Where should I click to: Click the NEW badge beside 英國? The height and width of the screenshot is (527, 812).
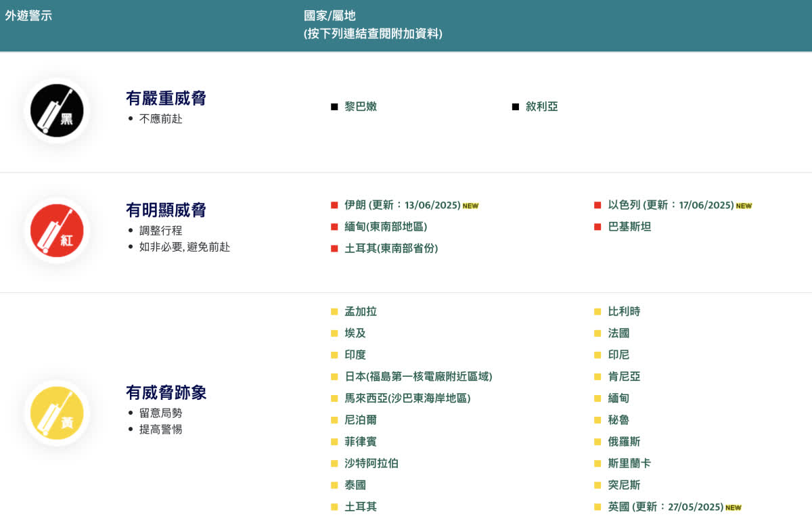point(734,507)
